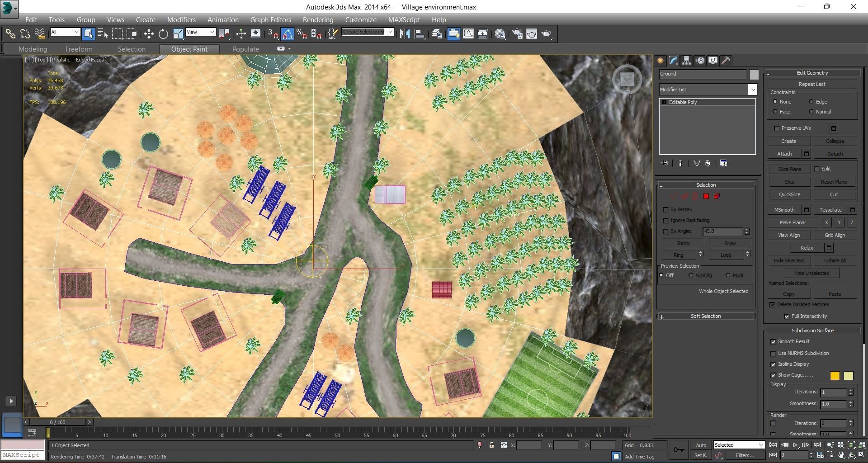
Task: Choose the Rectangular Selection Region tool
Action: (117, 33)
